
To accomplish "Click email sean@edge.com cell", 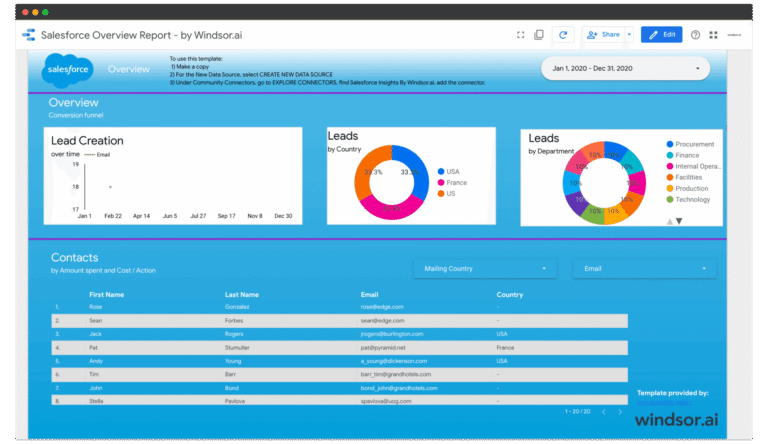I will (383, 321).
